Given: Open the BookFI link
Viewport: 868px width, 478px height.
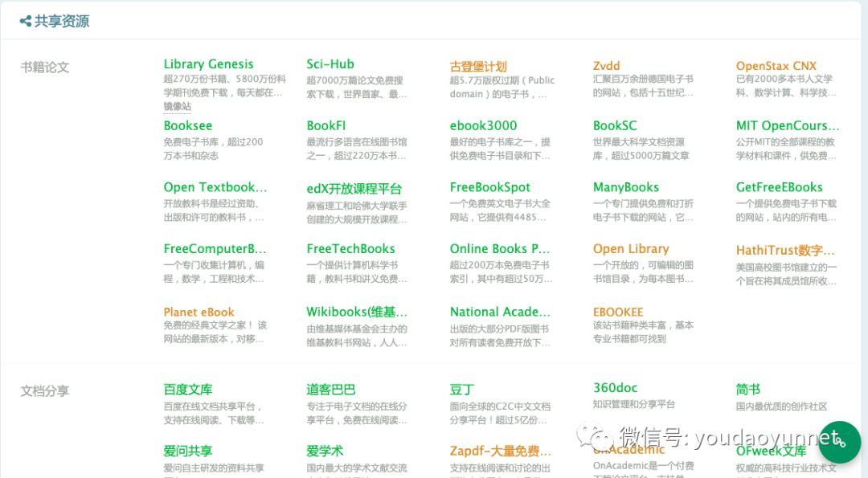Looking at the screenshot, I should pos(325,125).
